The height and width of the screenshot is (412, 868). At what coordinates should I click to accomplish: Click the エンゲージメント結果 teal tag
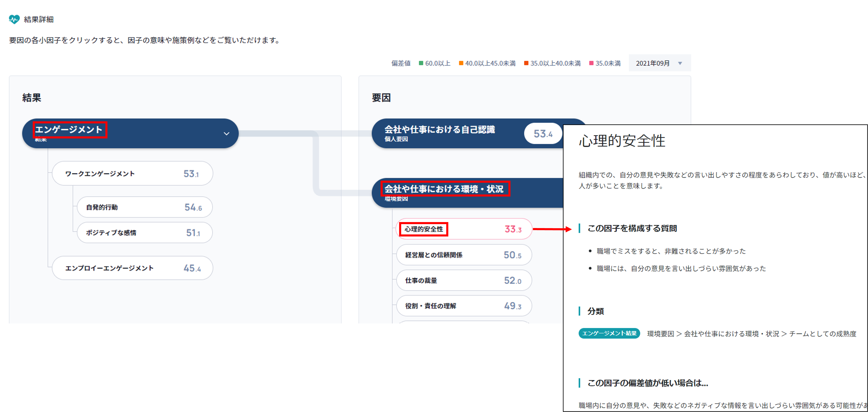pyautogui.click(x=609, y=334)
